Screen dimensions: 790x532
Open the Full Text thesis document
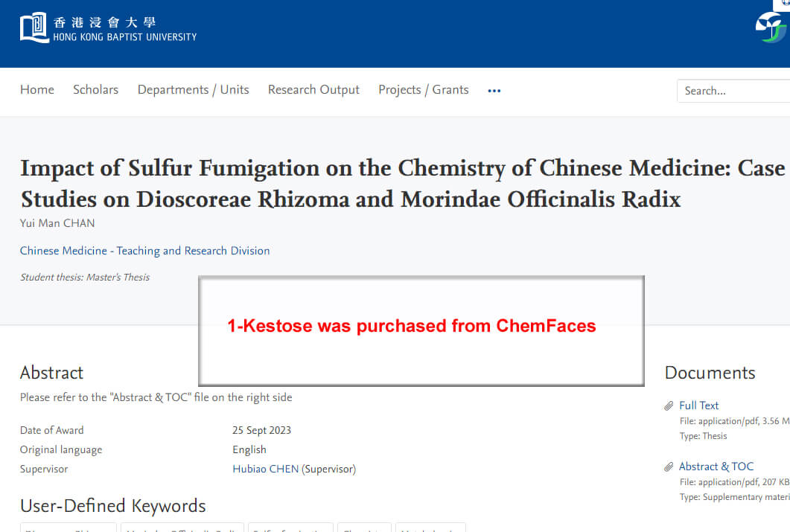click(x=699, y=406)
